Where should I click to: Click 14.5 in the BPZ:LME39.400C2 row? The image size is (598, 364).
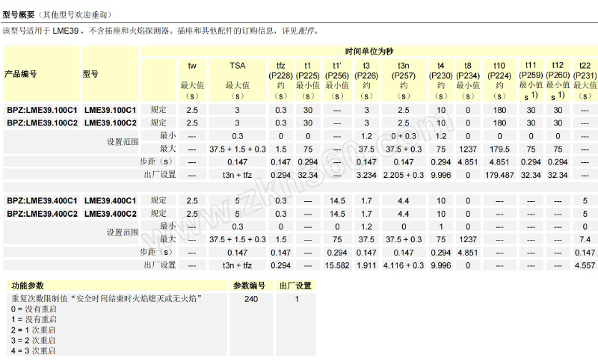click(337, 214)
